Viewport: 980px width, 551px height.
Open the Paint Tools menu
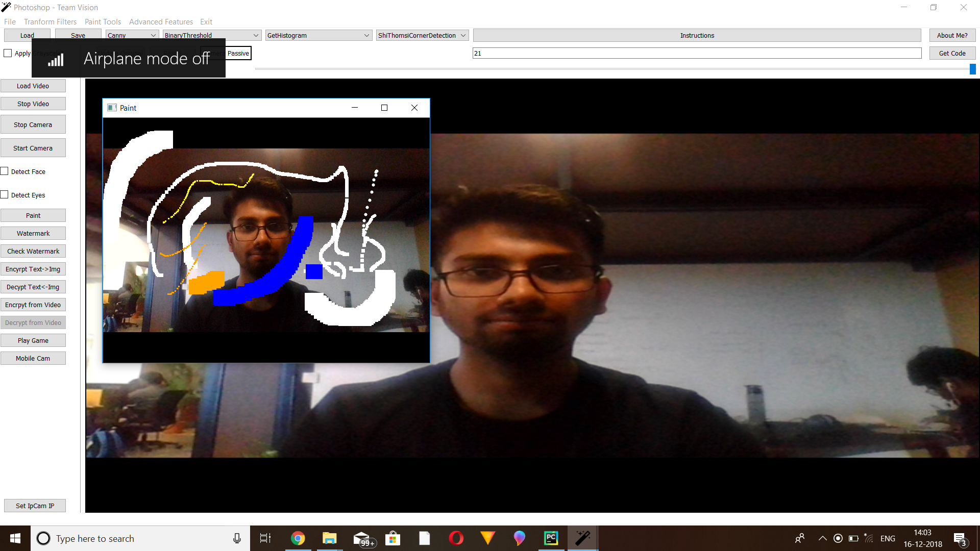tap(103, 22)
